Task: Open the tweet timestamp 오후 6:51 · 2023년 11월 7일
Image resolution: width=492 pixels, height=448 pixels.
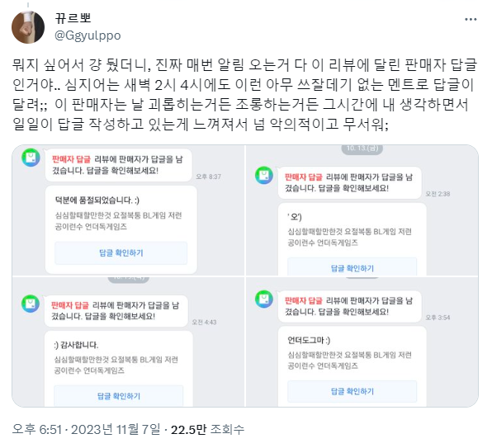Action: point(87,429)
